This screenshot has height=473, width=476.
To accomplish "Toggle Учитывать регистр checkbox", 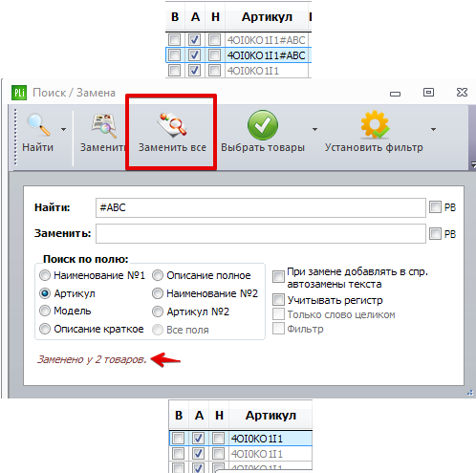I will [x=278, y=300].
